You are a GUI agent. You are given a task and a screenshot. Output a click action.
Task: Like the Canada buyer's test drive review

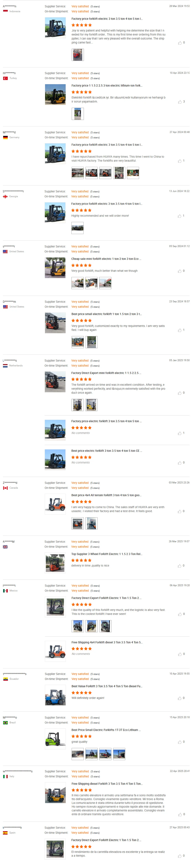coord(180,511)
